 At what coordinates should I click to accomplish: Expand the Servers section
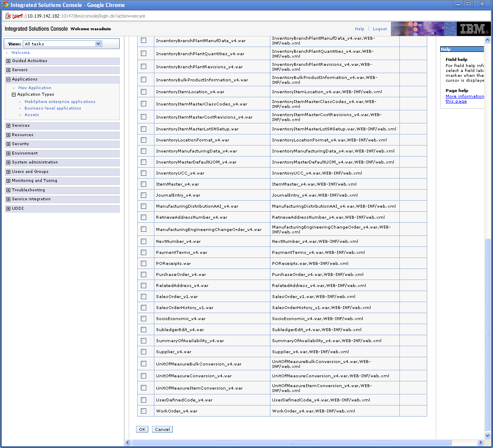(8, 70)
